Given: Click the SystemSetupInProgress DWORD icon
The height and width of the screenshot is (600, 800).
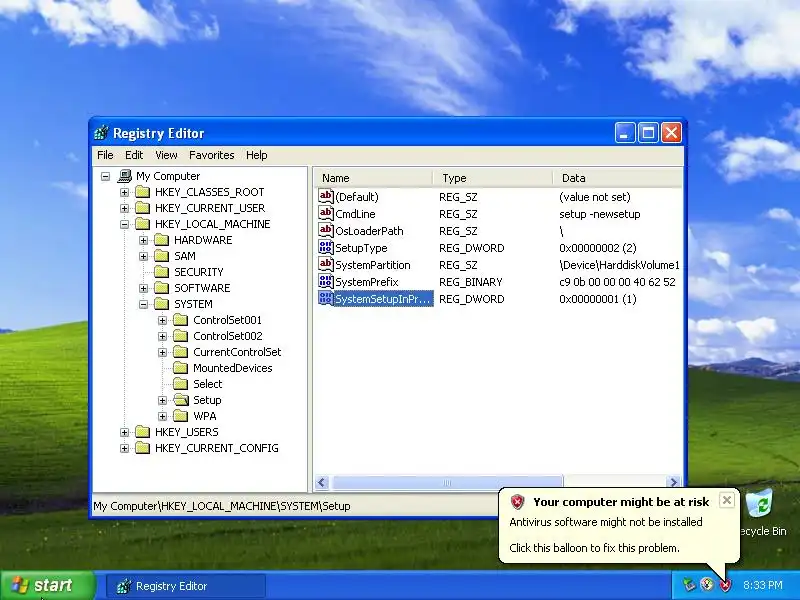Looking at the screenshot, I should [326, 298].
